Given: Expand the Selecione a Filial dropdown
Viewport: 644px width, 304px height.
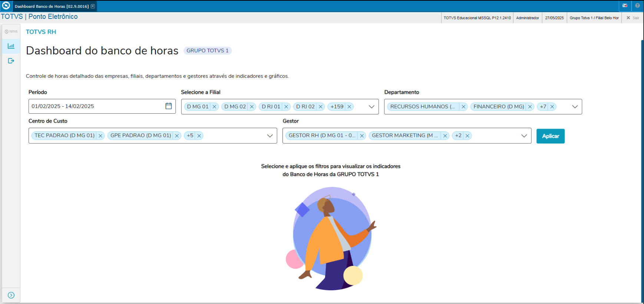Looking at the screenshot, I should [371, 107].
